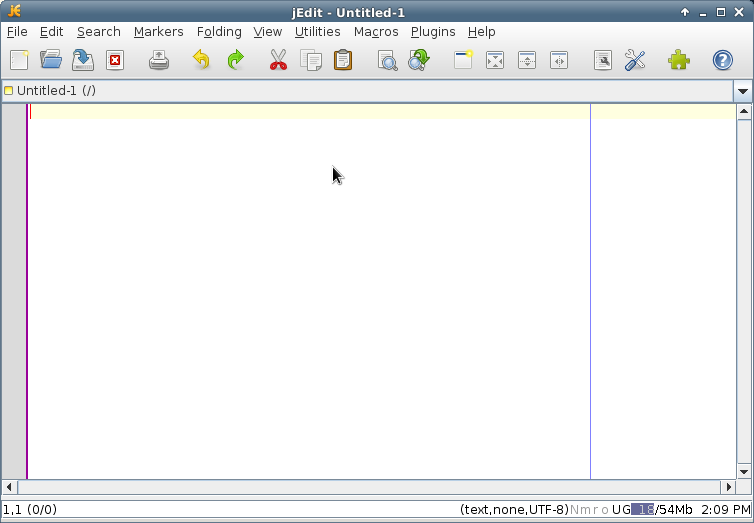Click the vertical scrollbar down arrow

(744, 472)
